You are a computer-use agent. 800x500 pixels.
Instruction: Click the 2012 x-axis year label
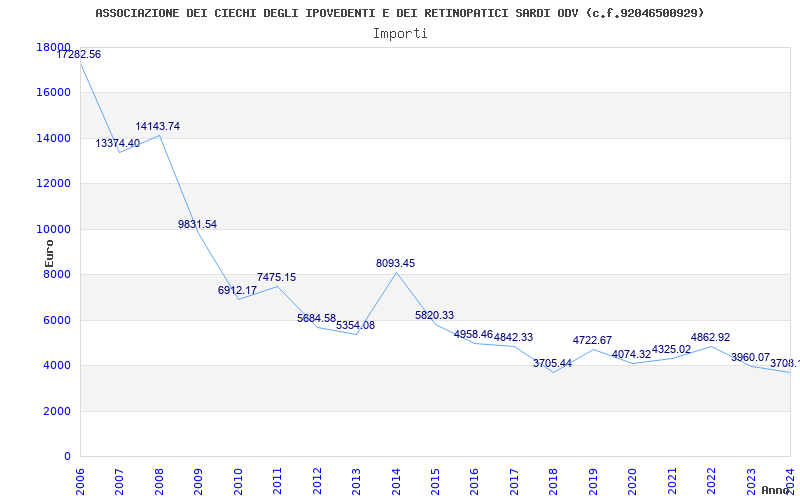pos(317,481)
